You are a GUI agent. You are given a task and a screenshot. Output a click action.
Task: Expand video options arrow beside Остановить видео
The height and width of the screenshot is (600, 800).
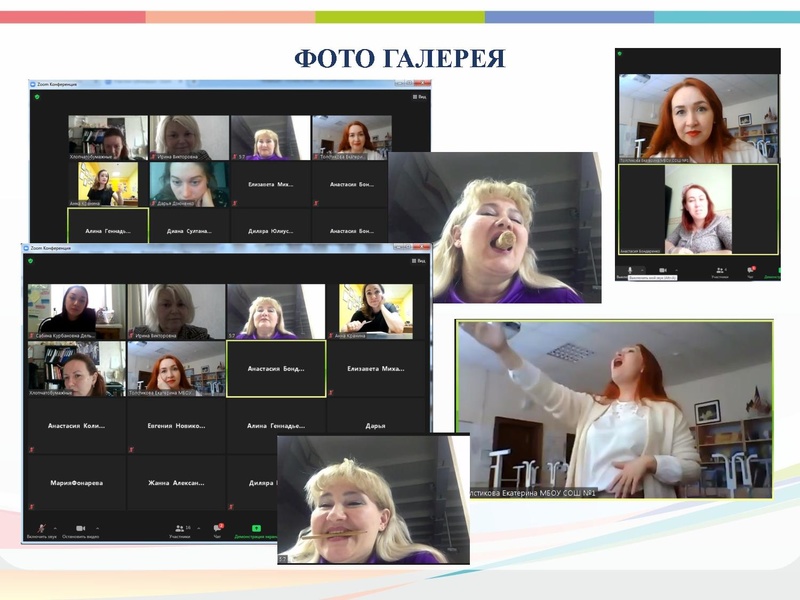pos(96,527)
